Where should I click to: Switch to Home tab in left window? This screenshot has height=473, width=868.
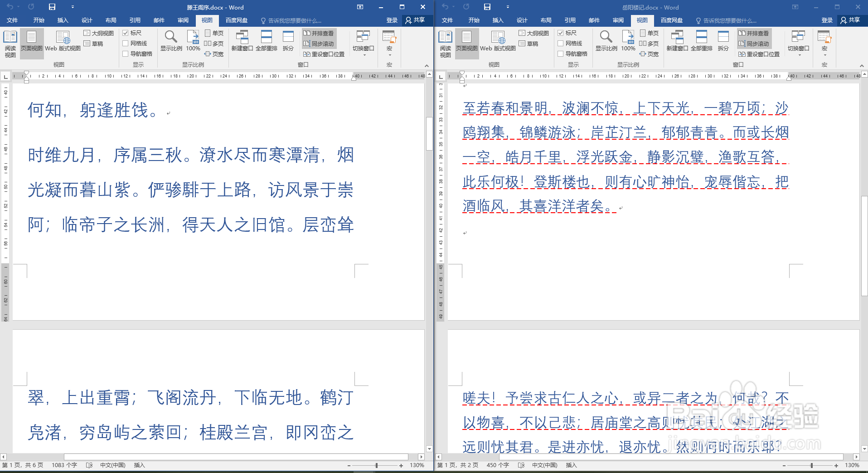39,20
